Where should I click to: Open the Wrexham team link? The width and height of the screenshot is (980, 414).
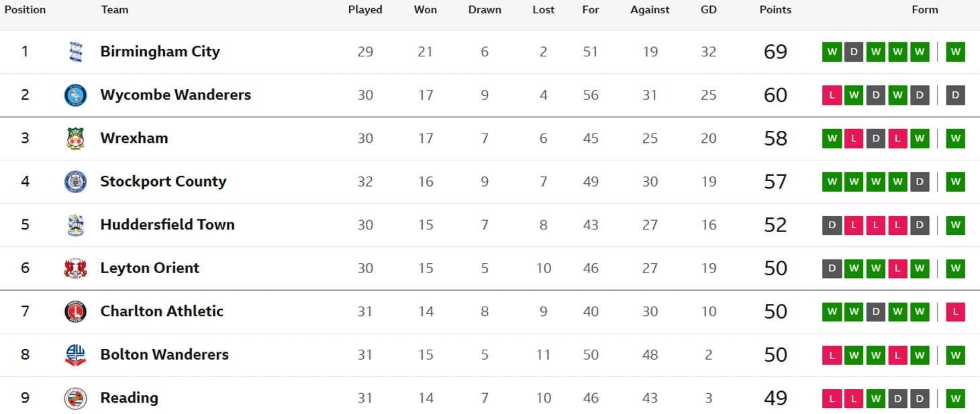click(134, 138)
